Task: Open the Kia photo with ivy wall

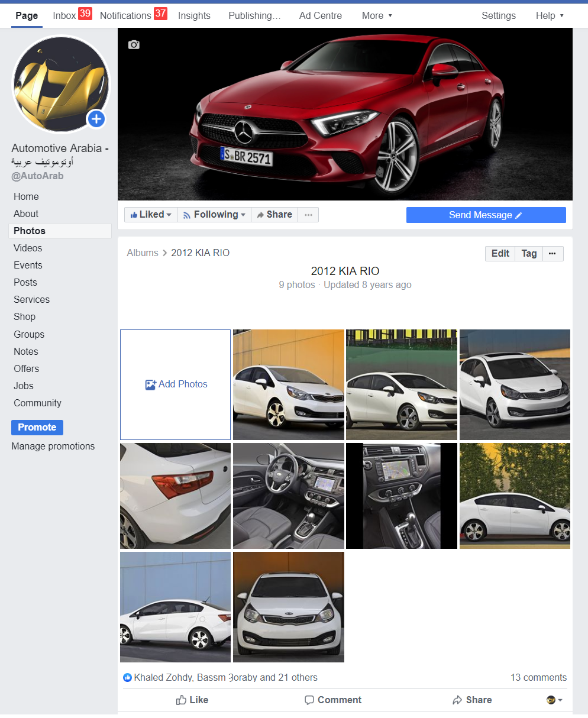Action: [515, 496]
